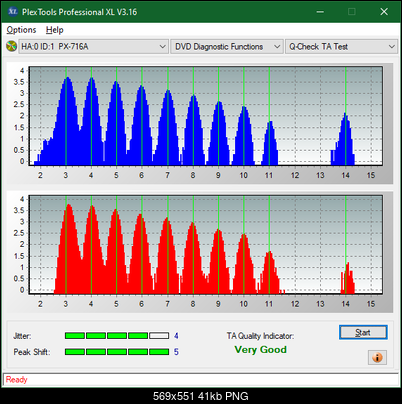402x404 pixels.
Task: Click the Peak Shift score value 5
Action: 176,352
